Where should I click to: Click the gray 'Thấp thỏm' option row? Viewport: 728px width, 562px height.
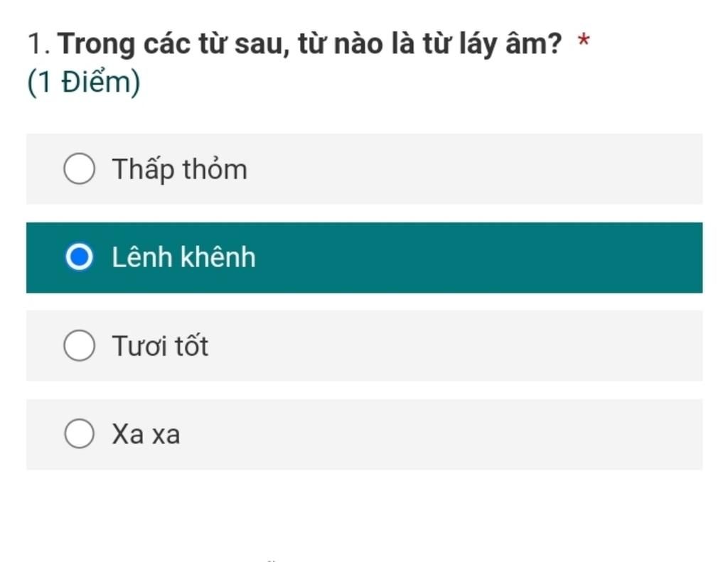pyautogui.click(x=364, y=169)
